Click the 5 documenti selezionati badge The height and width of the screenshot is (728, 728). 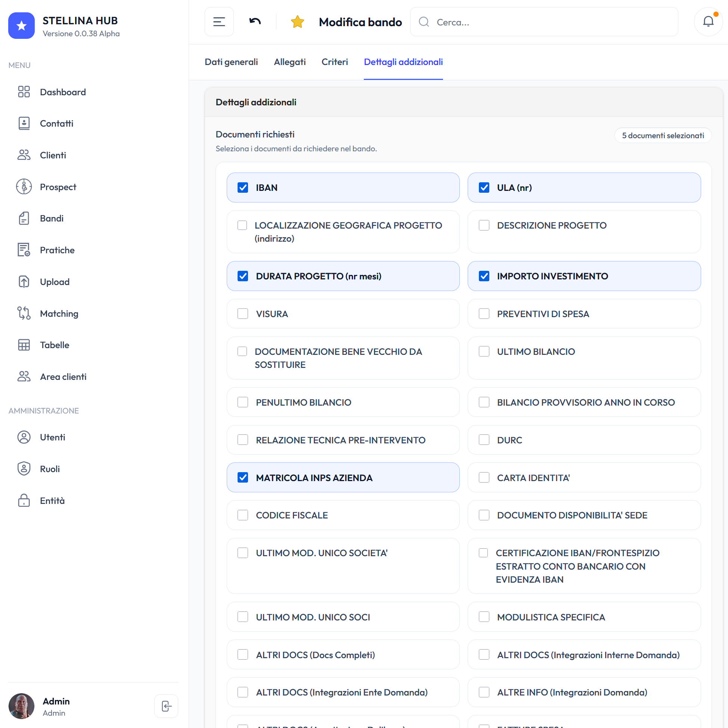[x=663, y=136]
